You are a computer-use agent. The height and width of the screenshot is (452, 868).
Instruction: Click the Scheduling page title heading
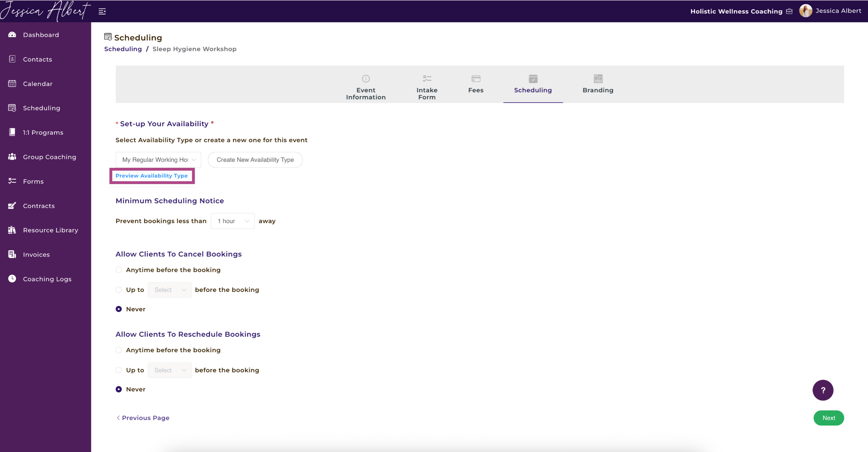pyautogui.click(x=138, y=37)
